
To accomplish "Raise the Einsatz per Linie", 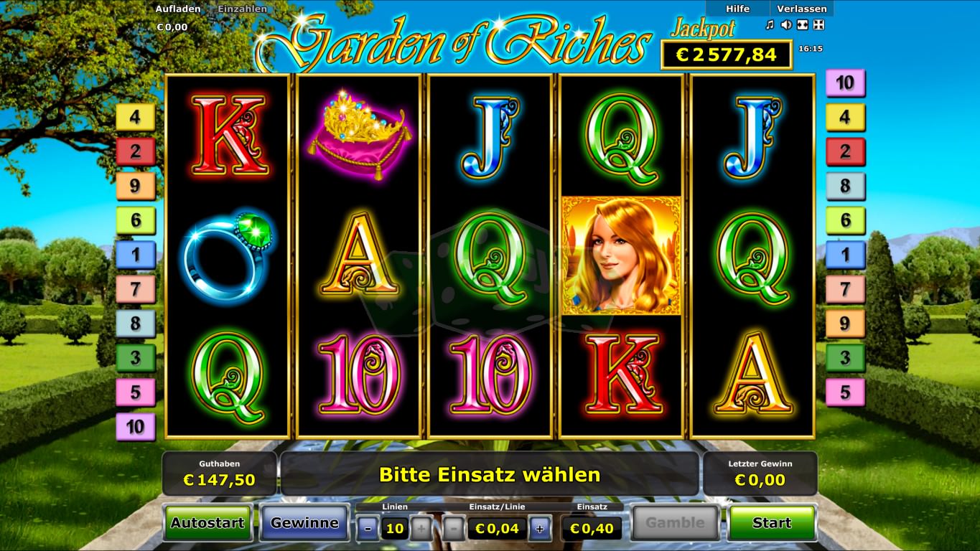I will tap(540, 529).
